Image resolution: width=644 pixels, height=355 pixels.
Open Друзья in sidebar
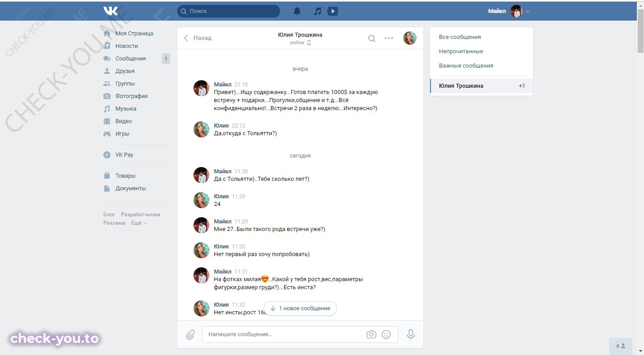tap(125, 71)
